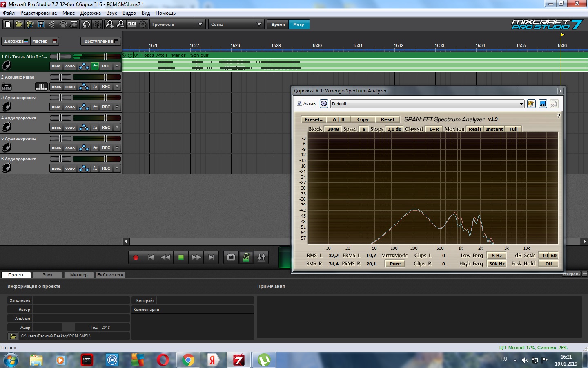Click the piano keyboard icon on Acoustic Piano track
The height and width of the screenshot is (368, 588).
click(41, 87)
